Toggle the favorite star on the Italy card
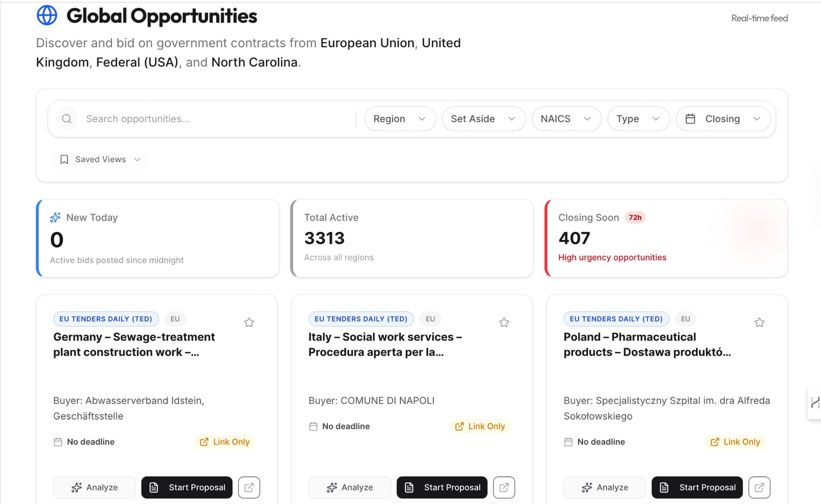 (x=504, y=322)
